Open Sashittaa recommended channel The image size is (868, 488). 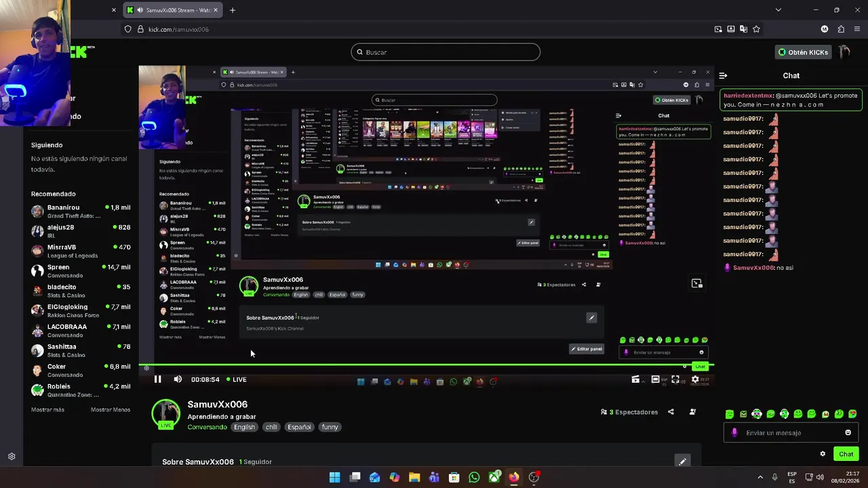point(81,350)
